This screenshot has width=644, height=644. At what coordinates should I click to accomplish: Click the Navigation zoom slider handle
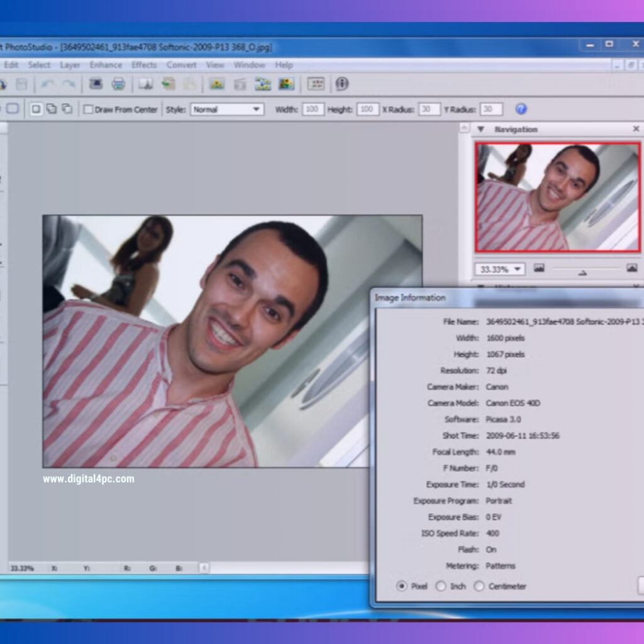click(x=582, y=272)
